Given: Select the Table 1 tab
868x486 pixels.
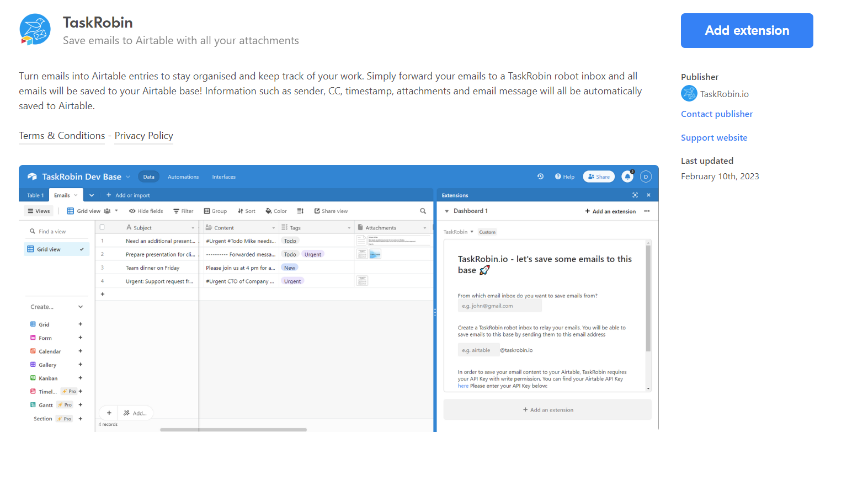Looking at the screenshot, I should [x=35, y=195].
